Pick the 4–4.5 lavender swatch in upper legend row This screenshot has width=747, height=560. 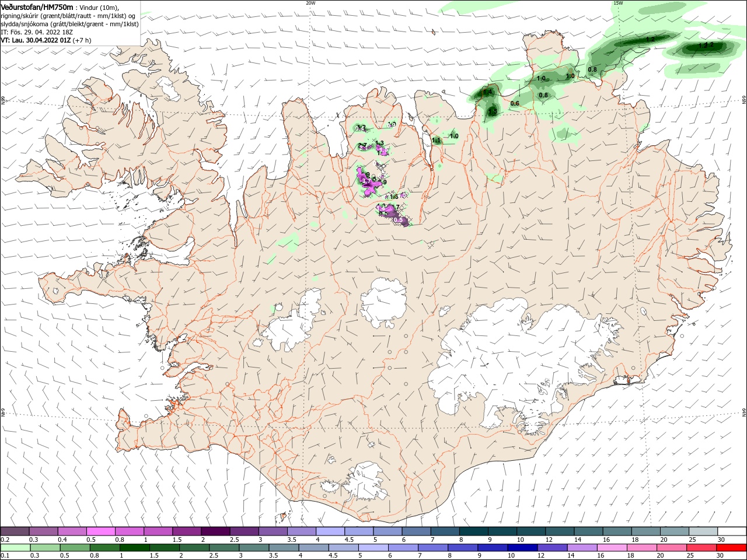coord(330,531)
